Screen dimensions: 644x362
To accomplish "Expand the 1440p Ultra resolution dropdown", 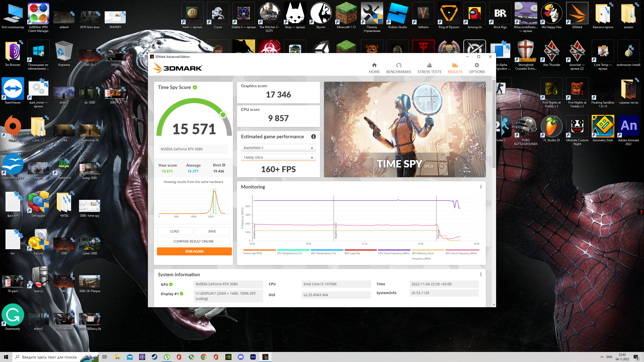I will tap(278, 157).
